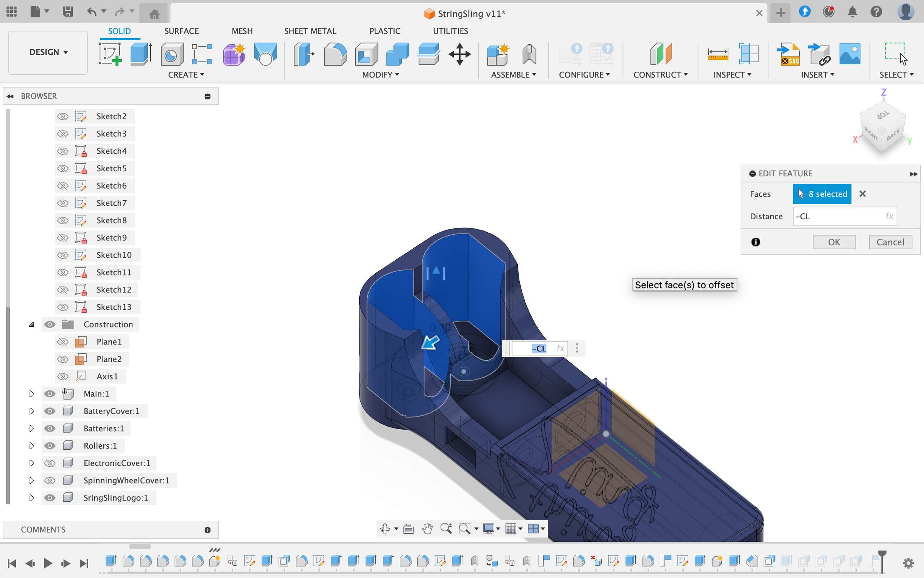
Task: Open the Measure tool in Inspect
Action: point(718,54)
